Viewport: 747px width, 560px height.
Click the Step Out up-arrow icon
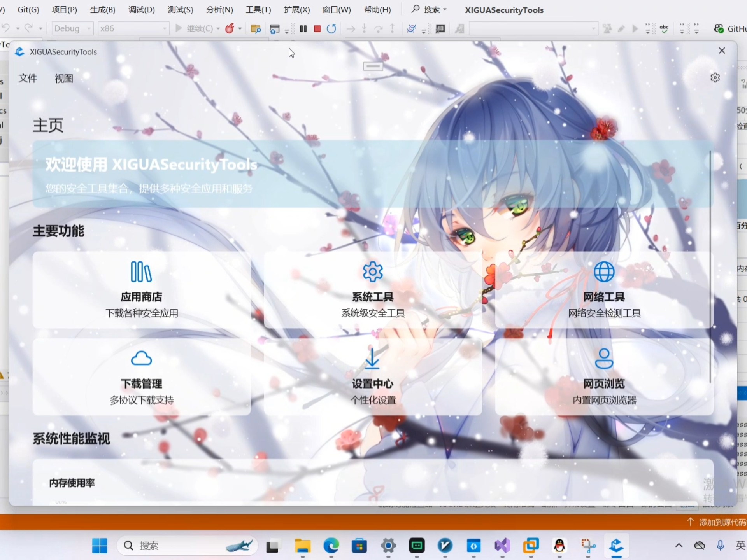click(392, 28)
